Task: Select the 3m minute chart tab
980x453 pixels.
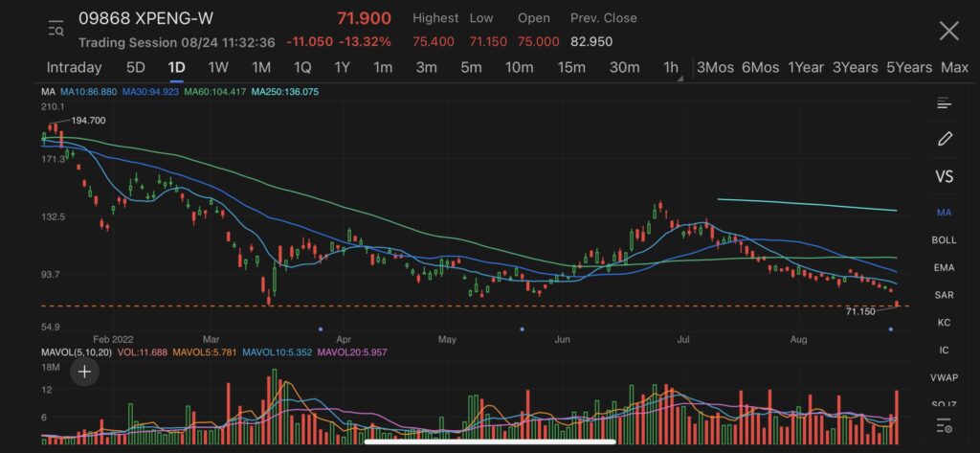Action: point(426,68)
